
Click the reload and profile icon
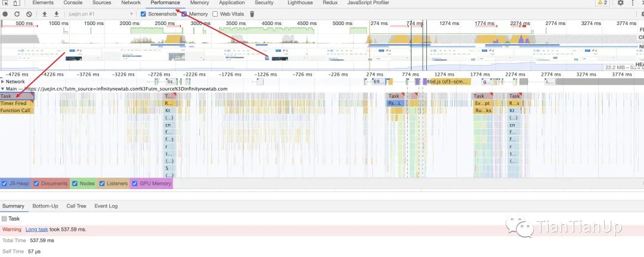17,14
